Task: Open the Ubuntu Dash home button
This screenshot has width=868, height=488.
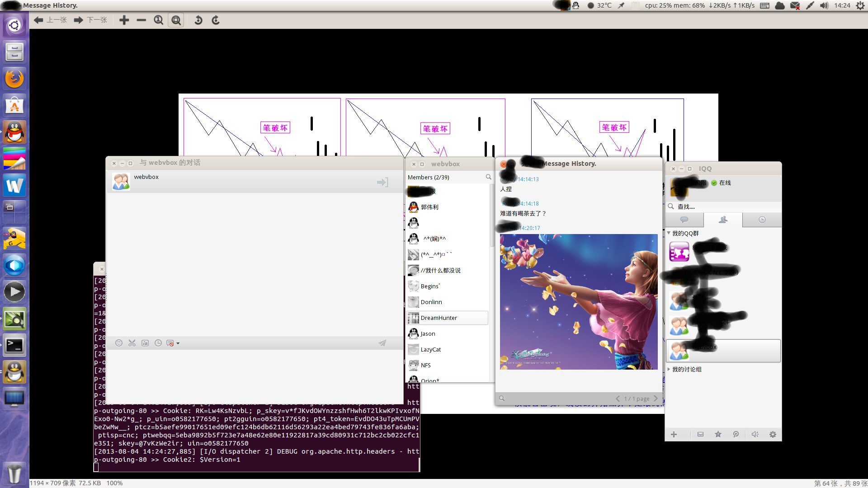Action: [x=14, y=25]
